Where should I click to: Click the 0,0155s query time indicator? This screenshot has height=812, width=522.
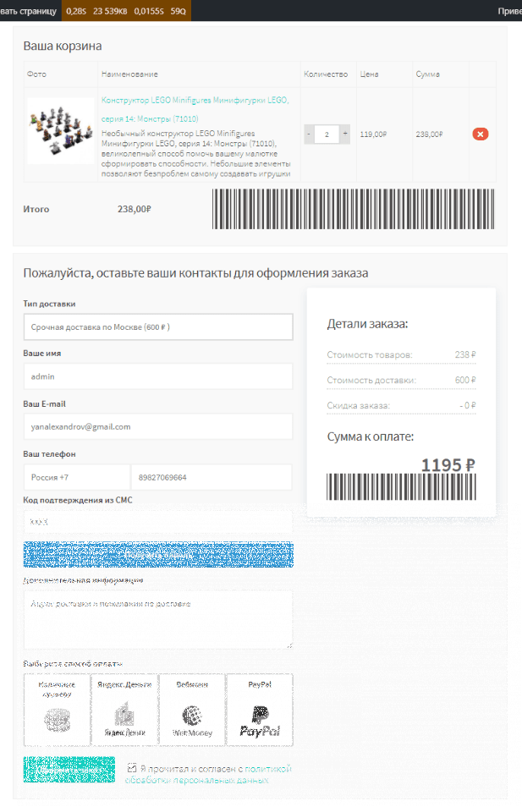[149, 11]
